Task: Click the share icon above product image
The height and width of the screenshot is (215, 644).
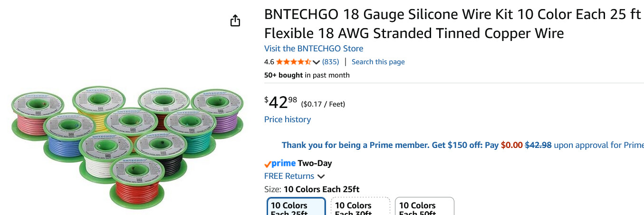Action: click(235, 21)
